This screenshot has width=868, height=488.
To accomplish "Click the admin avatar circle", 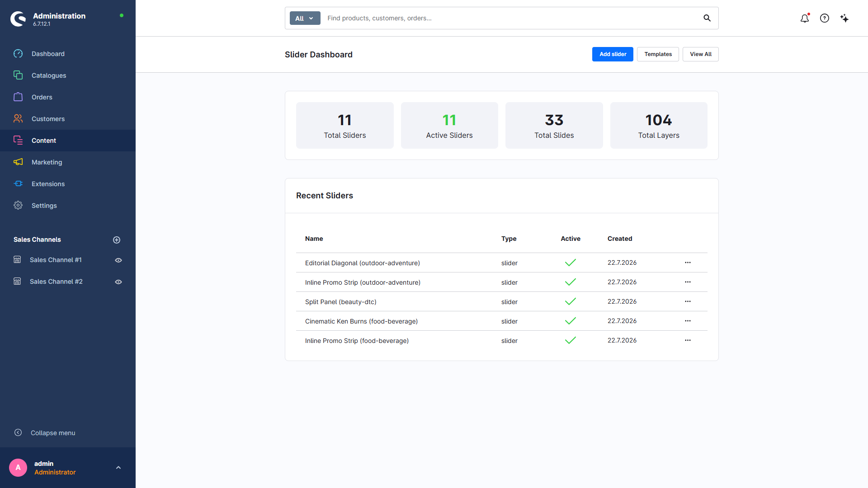I will (18, 468).
